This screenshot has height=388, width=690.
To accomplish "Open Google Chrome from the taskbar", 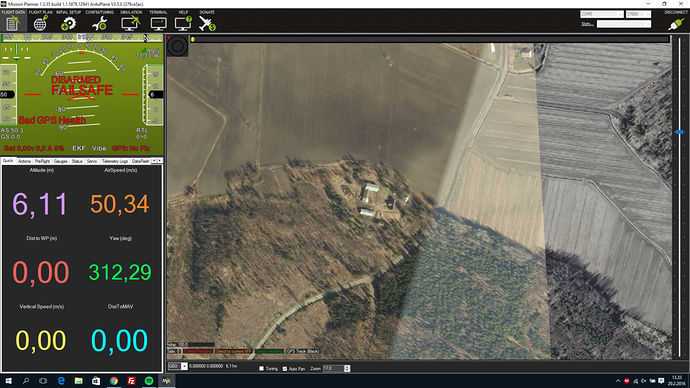I will 114,381.
